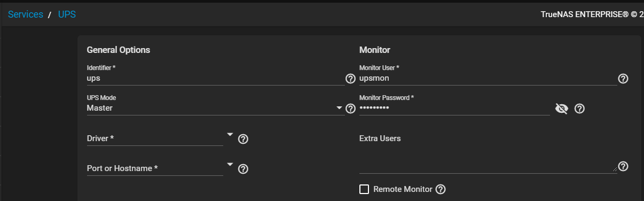Click into the Identifier text field
Image resolution: width=644 pixels, height=201 pixels.
tap(215, 78)
